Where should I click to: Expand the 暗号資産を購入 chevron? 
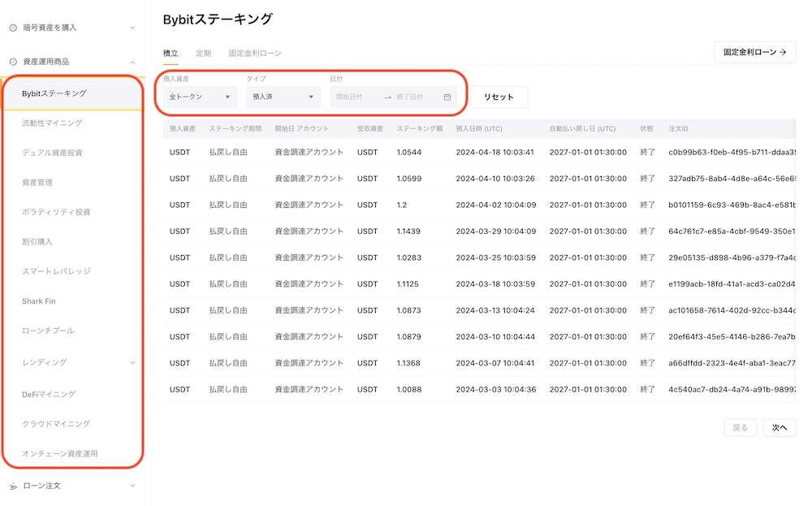point(132,28)
